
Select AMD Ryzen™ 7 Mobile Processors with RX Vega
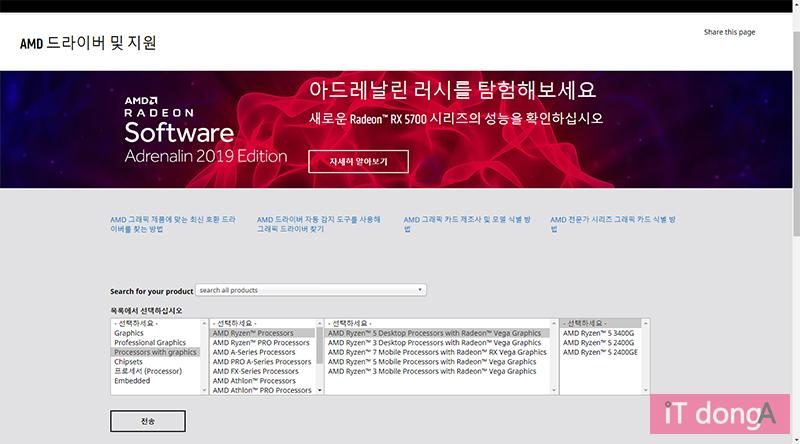437,352
